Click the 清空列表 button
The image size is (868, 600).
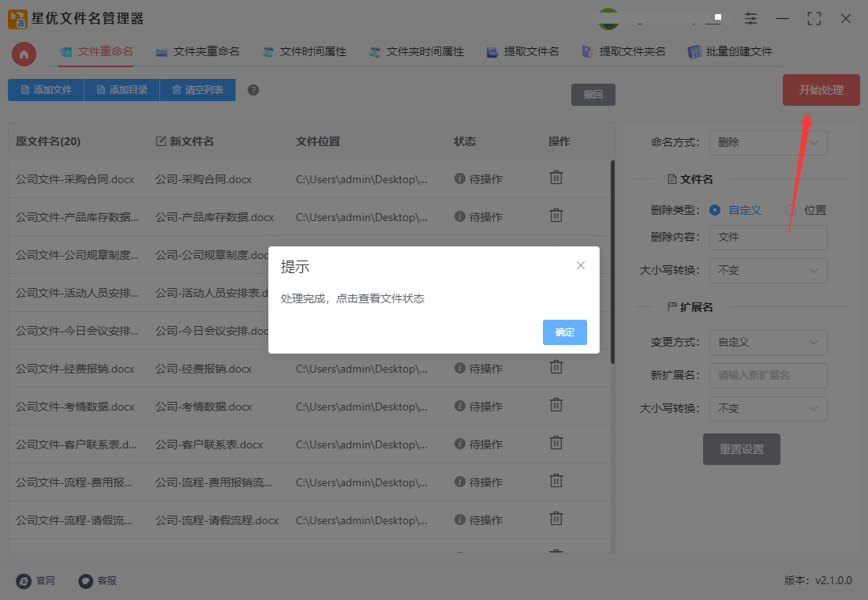pos(197,90)
